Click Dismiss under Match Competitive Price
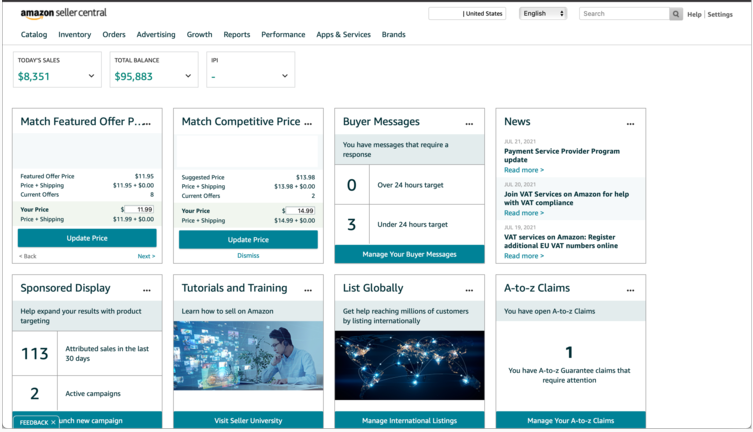The width and height of the screenshot is (753, 432). pos(248,255)
